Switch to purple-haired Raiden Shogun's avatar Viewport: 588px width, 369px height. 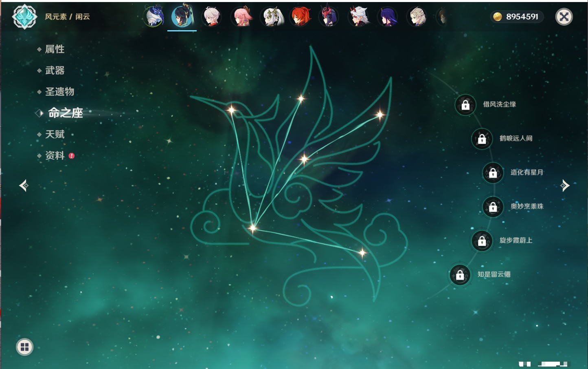click(387, 17)
